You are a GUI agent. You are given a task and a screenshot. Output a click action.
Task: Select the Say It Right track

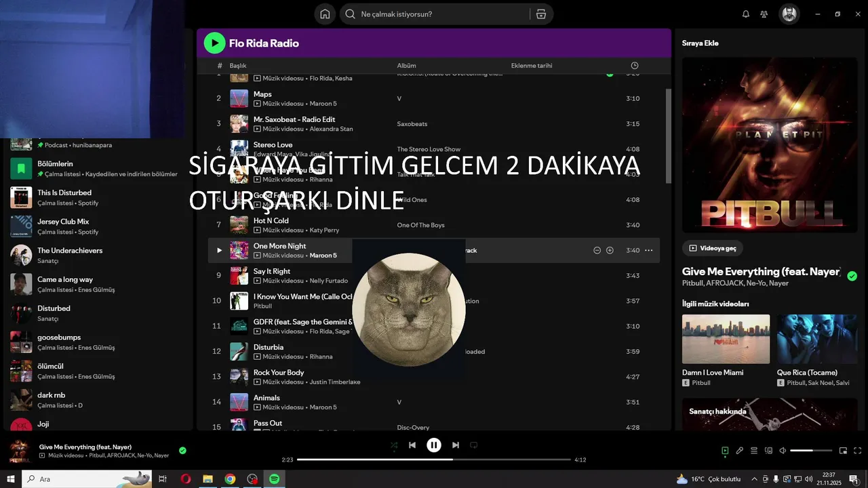click(x=272, y=271)
